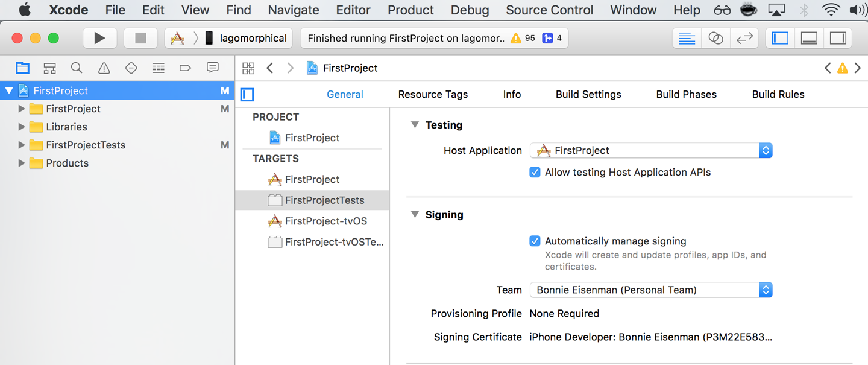Viewport: 868px width, 365px height.
Task: Collapse the Signing section
Action: 415,215
